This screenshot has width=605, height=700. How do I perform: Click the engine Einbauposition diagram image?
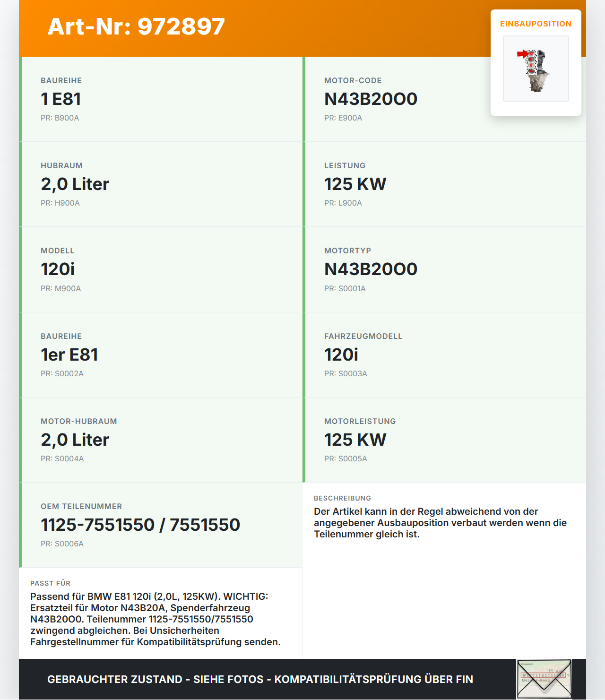click(x=536, y=69)
